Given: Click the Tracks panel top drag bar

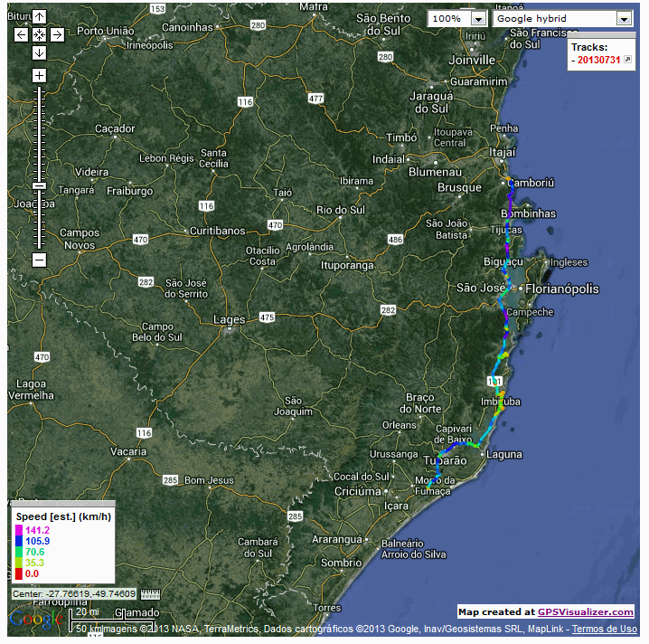Looking at the screenshot, I should click(x=601, y=36).
